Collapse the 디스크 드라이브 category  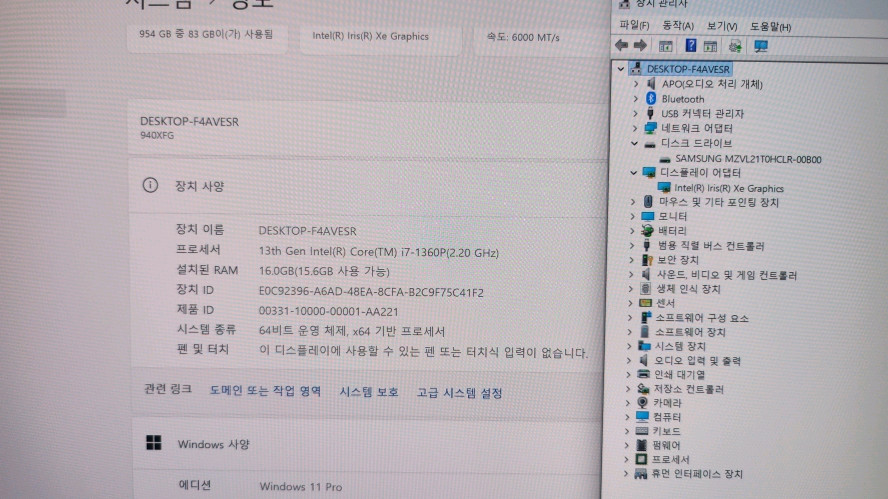(x=635, y=143)
